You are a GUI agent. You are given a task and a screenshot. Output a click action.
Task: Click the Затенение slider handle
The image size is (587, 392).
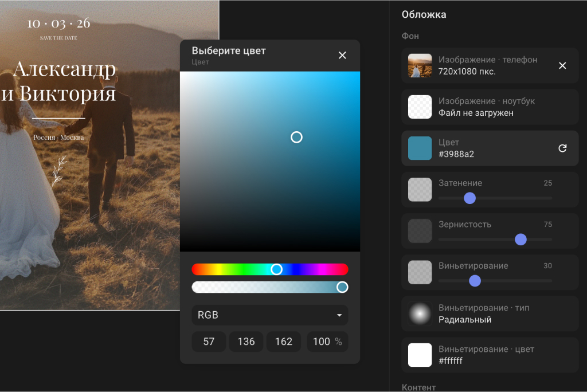coord(469,198)
